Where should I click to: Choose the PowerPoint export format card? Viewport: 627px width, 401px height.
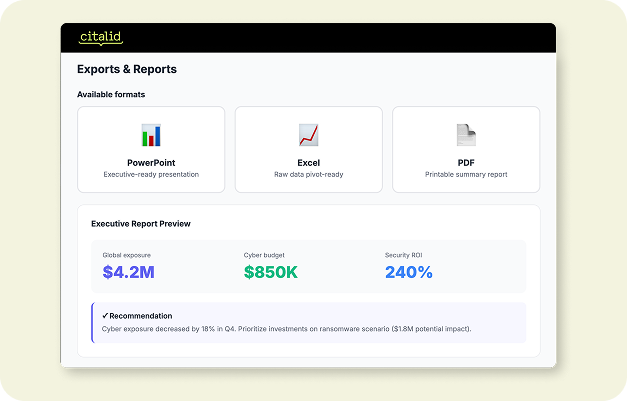tap(151, 150)
